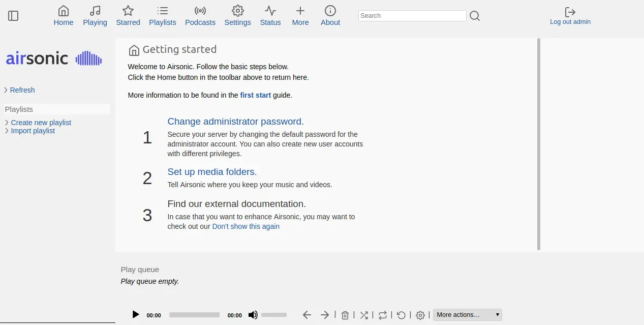Screen dimensions: 644x325
Task: Click the main content vertical scrollbar
Action: click(539, 144)
